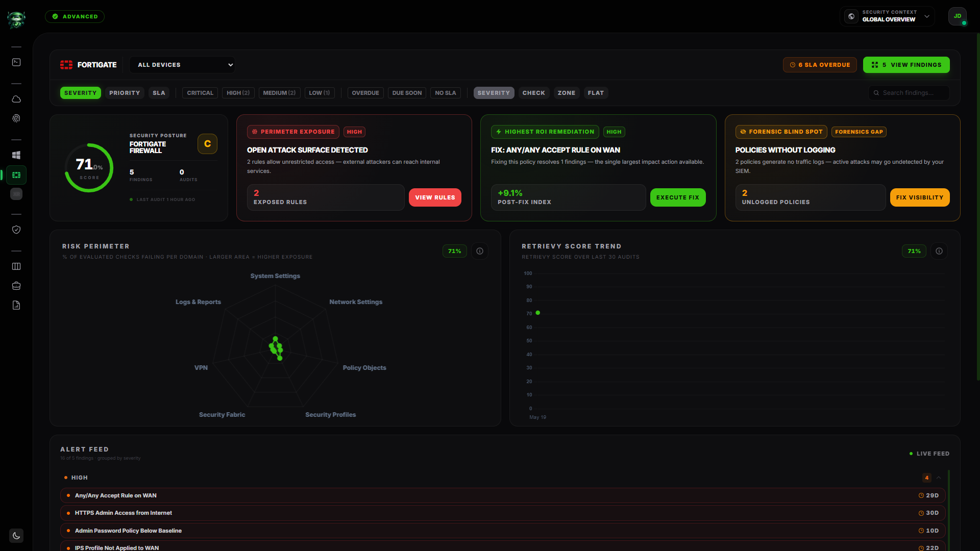The width and height of the screenshot is (980, 551).
Task: Click the Execute Fix button
Action: (x=678, y=197)
